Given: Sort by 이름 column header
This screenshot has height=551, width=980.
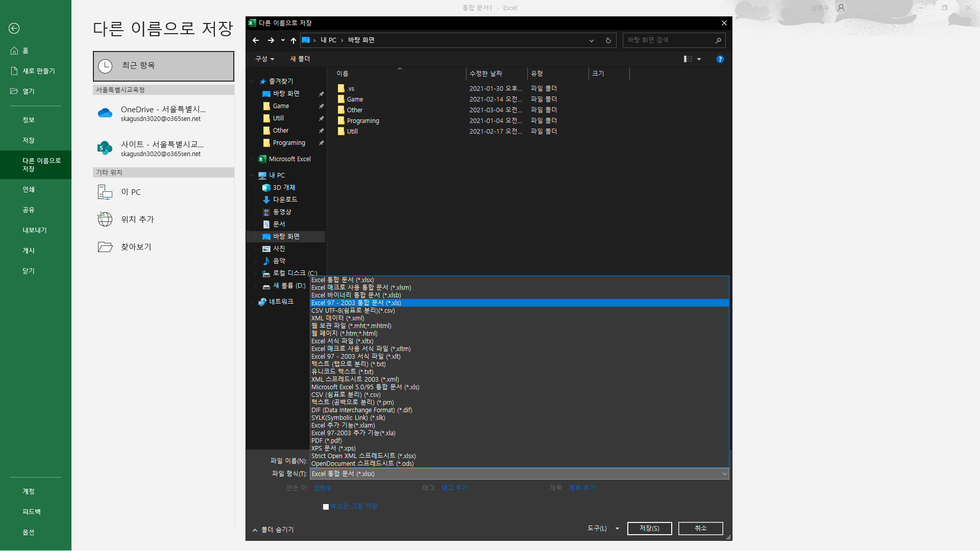Looking at the screenshot, I should click(x=400, y=74).
